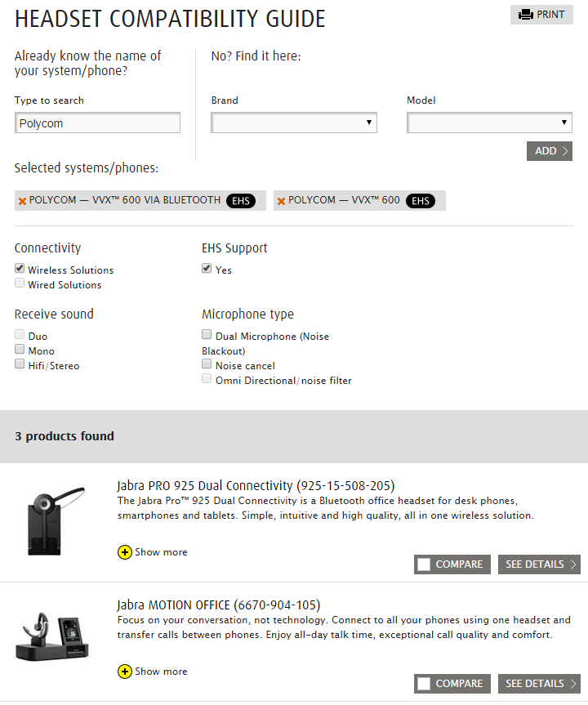The width and height of the screenshot is (588, 705).
Task: Click the Jabra MOTION OFFICE product image
Action: click(51, 636)
